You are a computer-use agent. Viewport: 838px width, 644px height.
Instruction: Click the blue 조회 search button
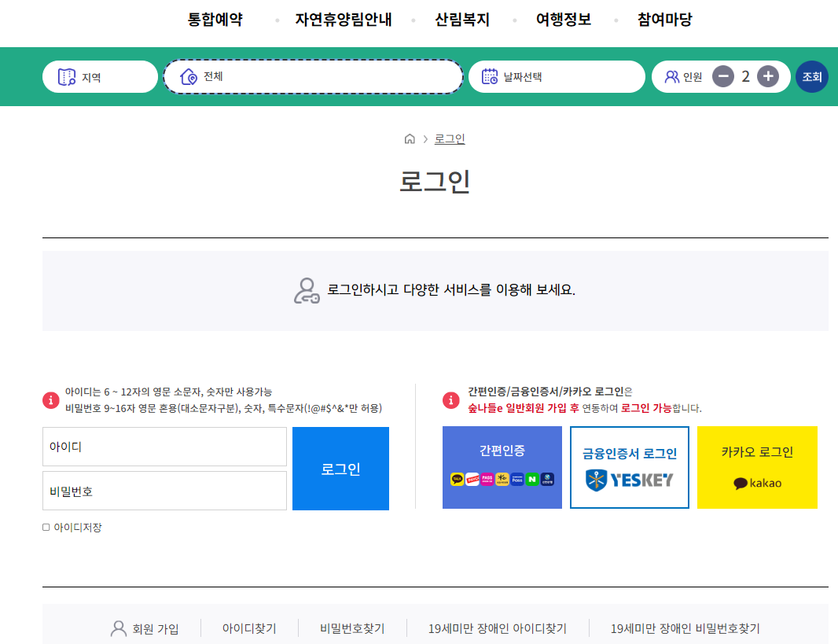point(812,76)
